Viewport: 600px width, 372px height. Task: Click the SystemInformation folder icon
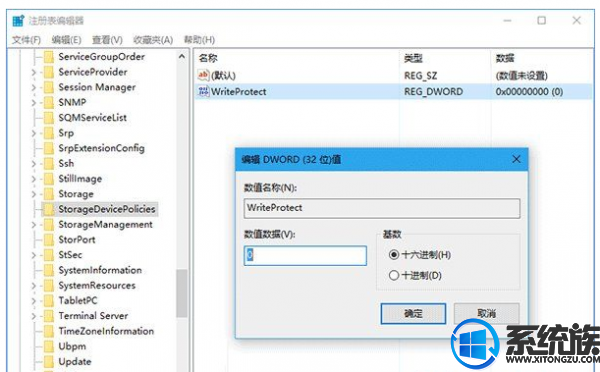(49, 271)
